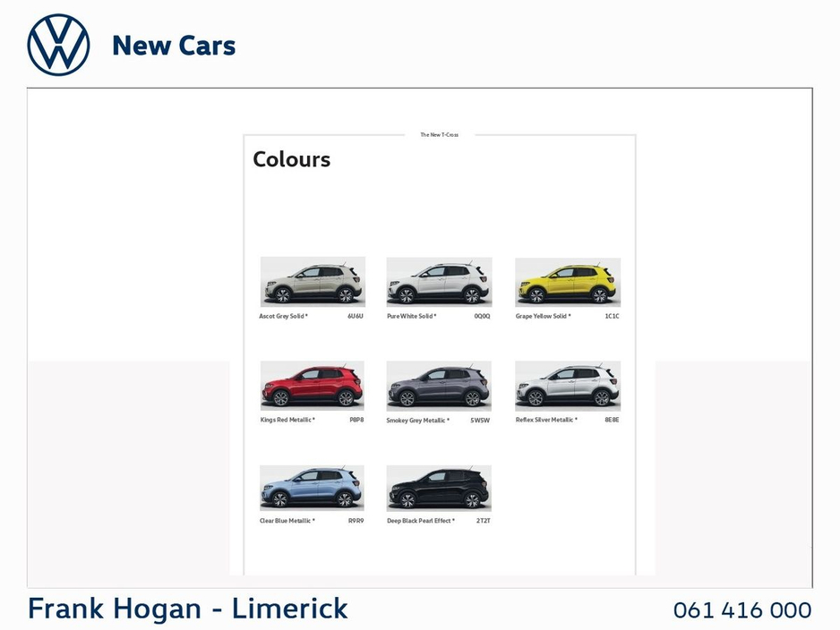Click the colour code 1C1C
The height and width of the screenshot is (630, 840).
(612, 316)
